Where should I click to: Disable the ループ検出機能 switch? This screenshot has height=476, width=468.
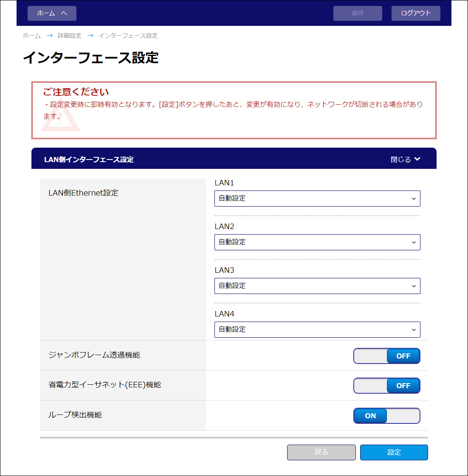click(386, 416)
